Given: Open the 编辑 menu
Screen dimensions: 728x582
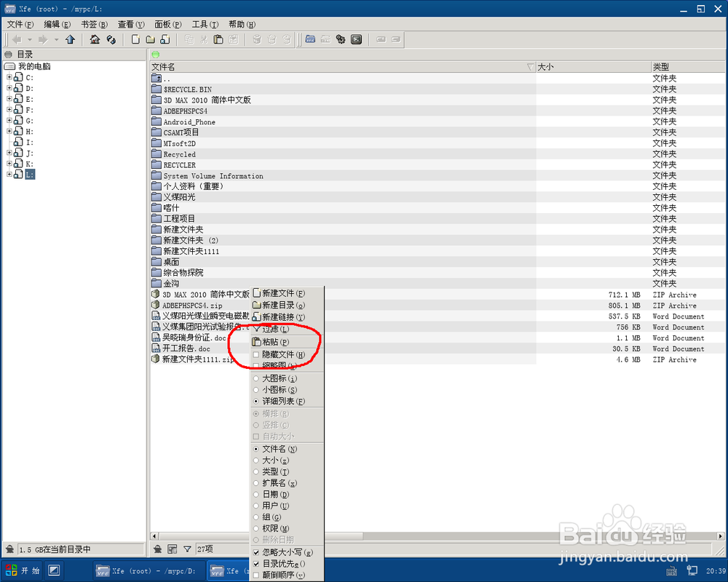Looking at the screenshot, I should coord(57,24).
